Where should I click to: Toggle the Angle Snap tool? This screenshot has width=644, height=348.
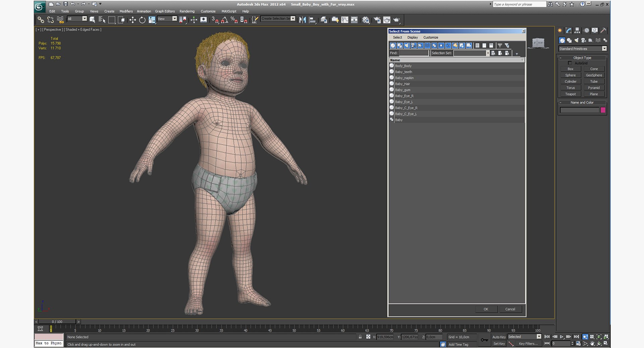pyautogui.click(x=224, y=20)
